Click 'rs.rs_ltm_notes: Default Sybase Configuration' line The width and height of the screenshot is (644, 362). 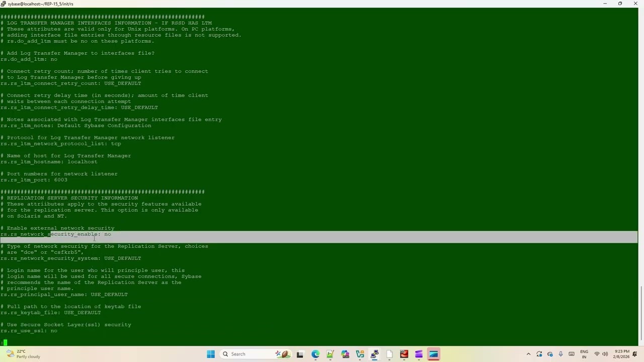[x=76, y=126]
